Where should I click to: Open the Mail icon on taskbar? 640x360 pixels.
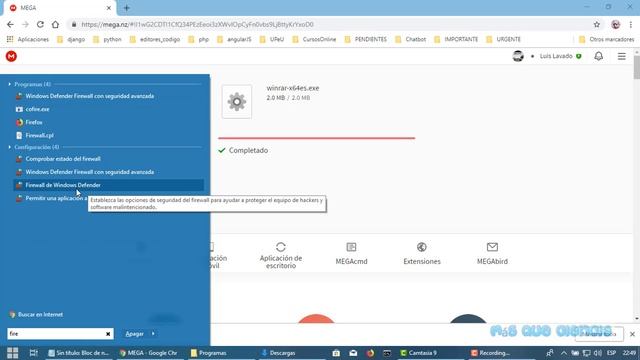tap(353, 353)
